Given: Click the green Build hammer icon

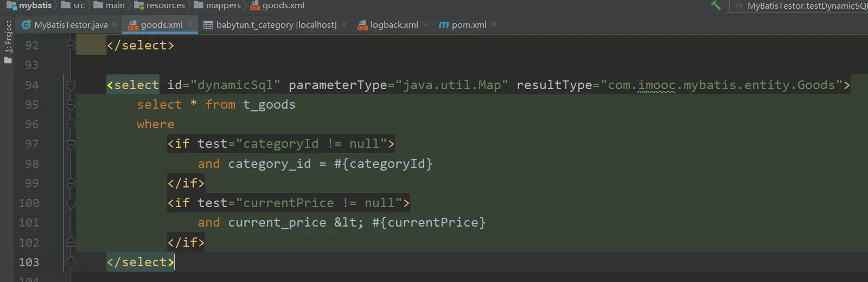Looking at the screenshot, I should [x=716, y=5].
